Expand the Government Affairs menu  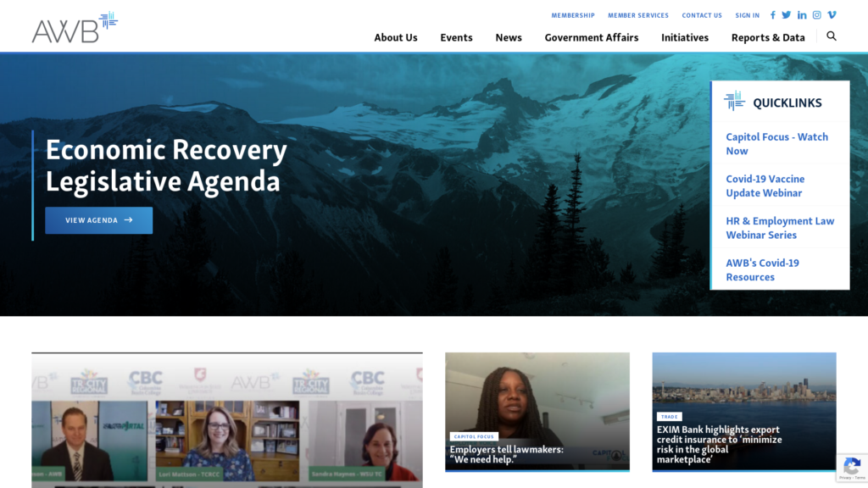(x=591, y=37)
